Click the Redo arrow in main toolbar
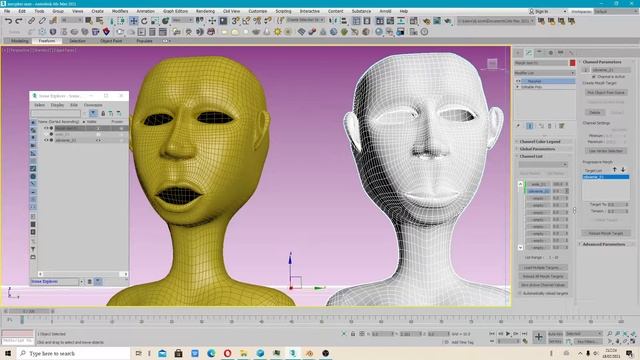The image size is (640, 360). tap(19, 20)
